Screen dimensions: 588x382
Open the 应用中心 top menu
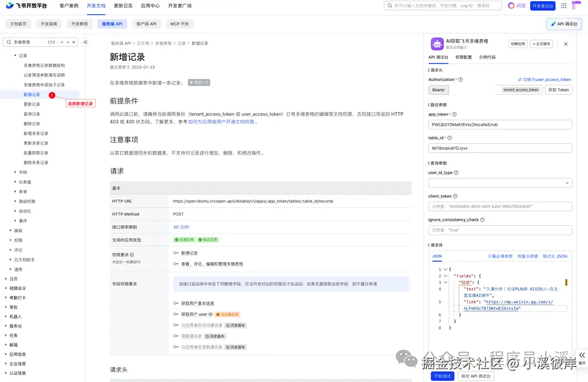[x=150, y=5]
